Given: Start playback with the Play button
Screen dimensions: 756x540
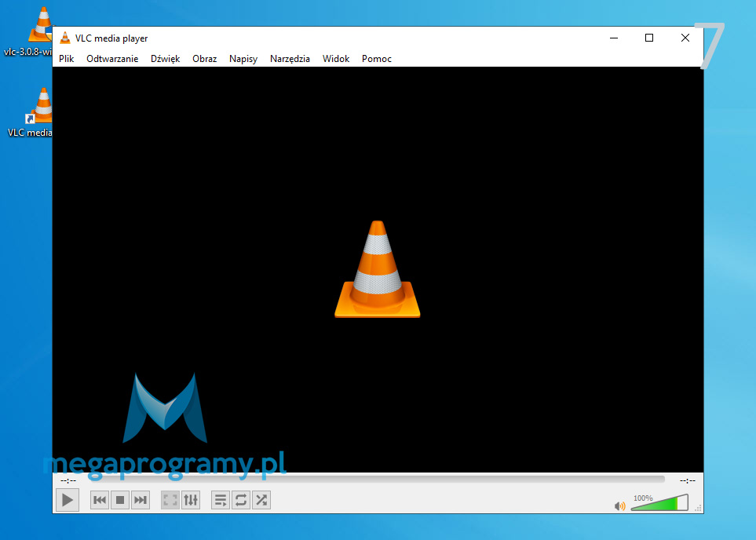Looking at the screenshot, I should [68, 500].
